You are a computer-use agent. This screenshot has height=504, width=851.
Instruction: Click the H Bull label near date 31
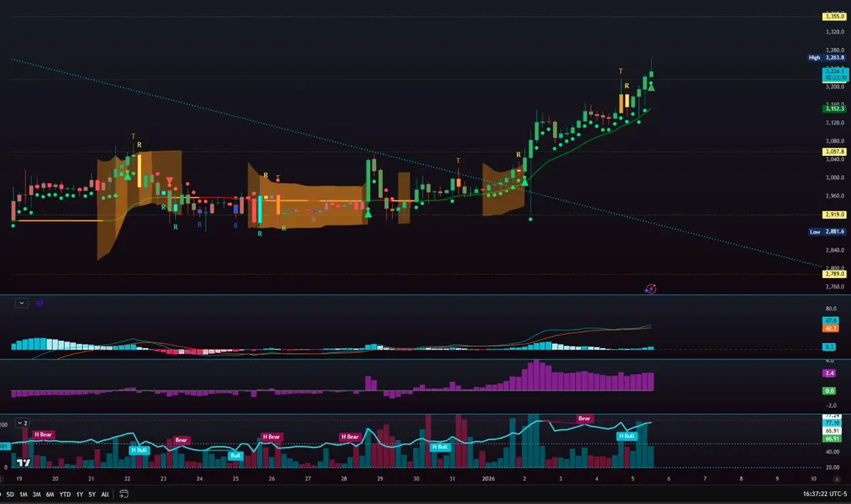440,447
